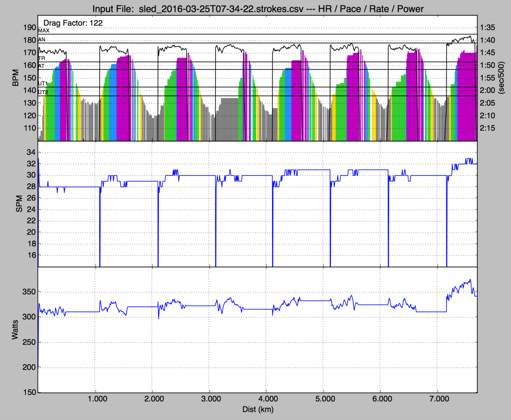Image resolution: width=511 pixels, height=420 pixels.
Task: Click the AT zone label
Action: pos(42,66)
